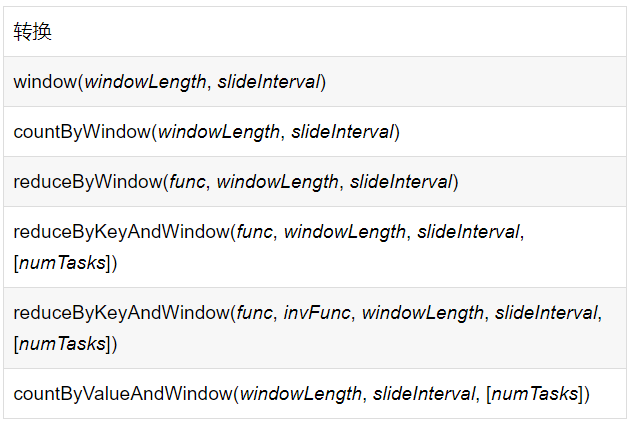Click numTasks in countByValueAndWindow row

pyautogui.click(x=535, y=394)
